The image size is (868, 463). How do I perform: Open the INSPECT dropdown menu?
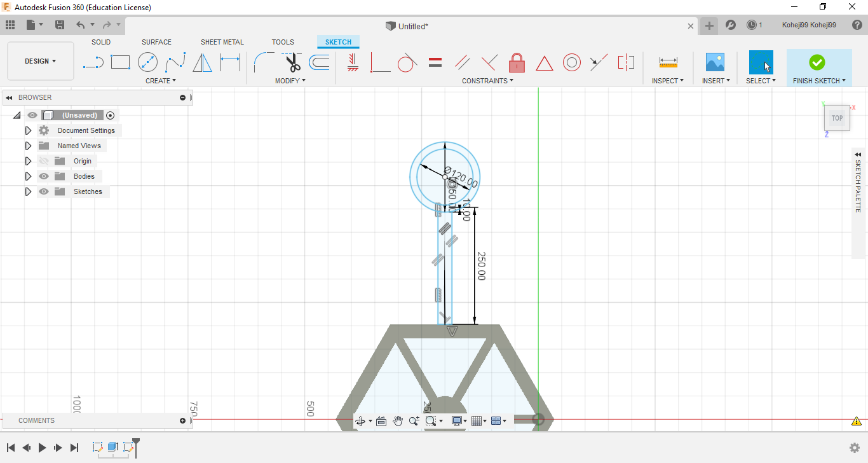click(x=668, y=81)
